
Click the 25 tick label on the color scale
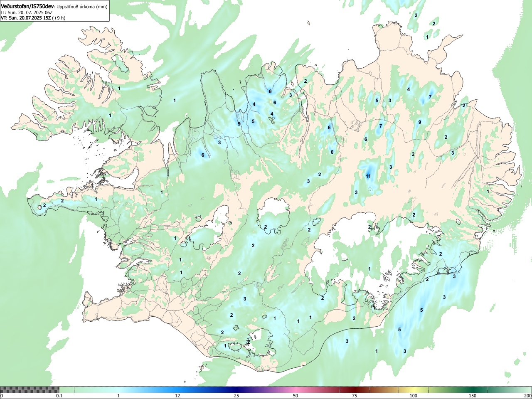click(236, 396)
